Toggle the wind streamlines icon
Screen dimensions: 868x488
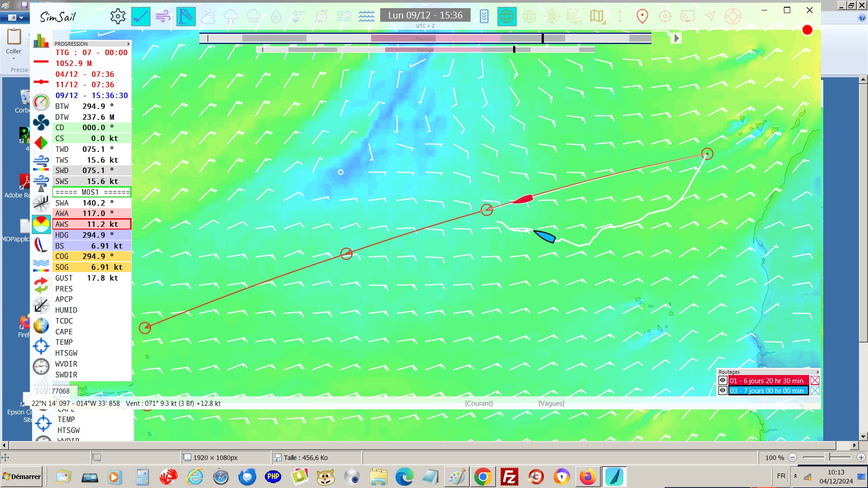[163, 16]
